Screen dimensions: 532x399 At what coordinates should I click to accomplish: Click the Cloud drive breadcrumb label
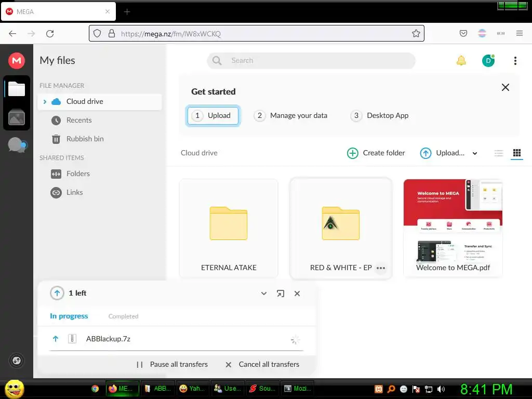[x=199, y=153]
